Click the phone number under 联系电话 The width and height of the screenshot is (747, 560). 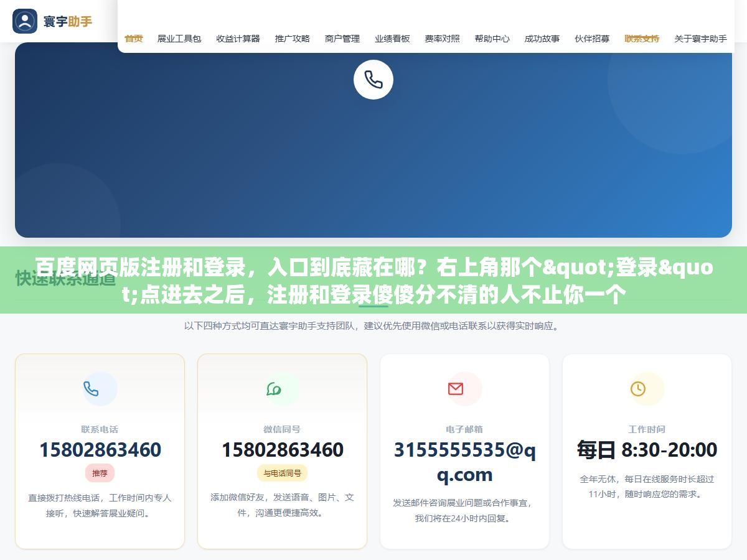[100, 449]
